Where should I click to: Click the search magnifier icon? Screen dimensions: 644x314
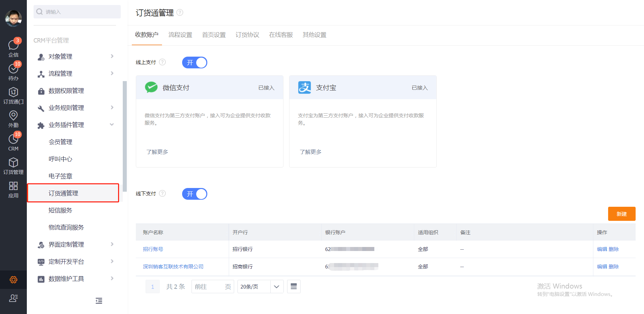(40, 12)
